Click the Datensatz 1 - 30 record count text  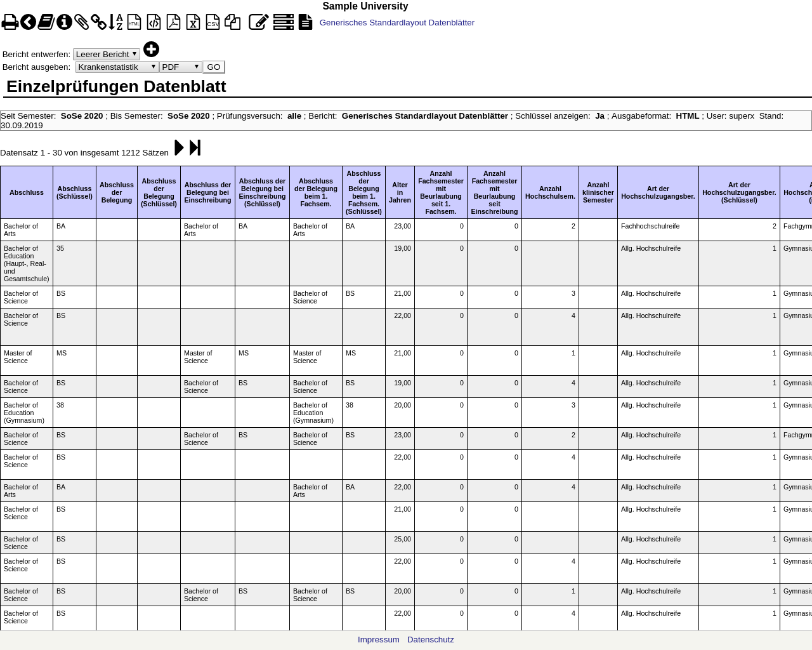pyautogui.click(x=84, y=152)
